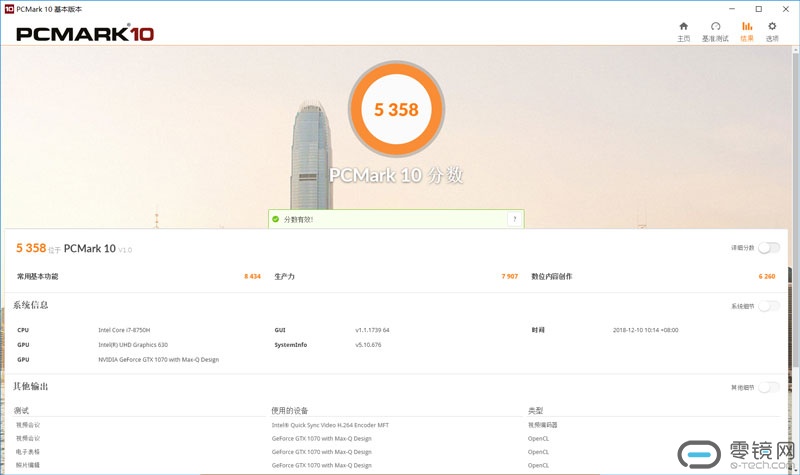Image resolution: width=800 pixels, height=475 pixels.
Task: Click the green checkmark beside 分数有效
Action: click(x=276, y=219)
